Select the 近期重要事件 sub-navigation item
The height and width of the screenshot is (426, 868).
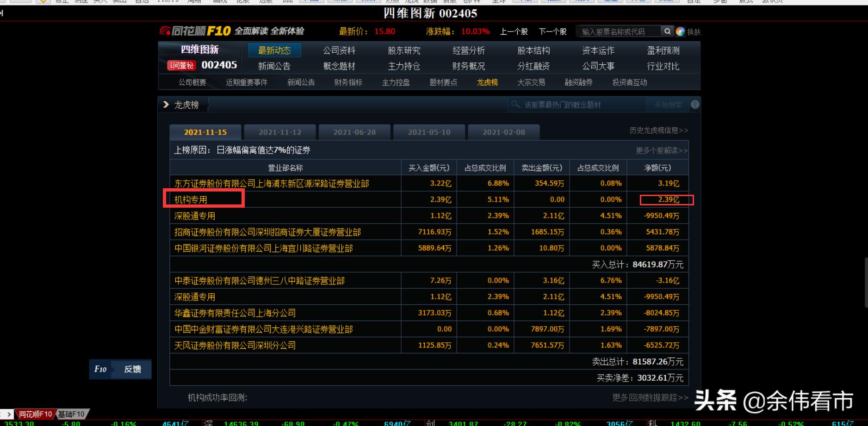pos(247,82)
